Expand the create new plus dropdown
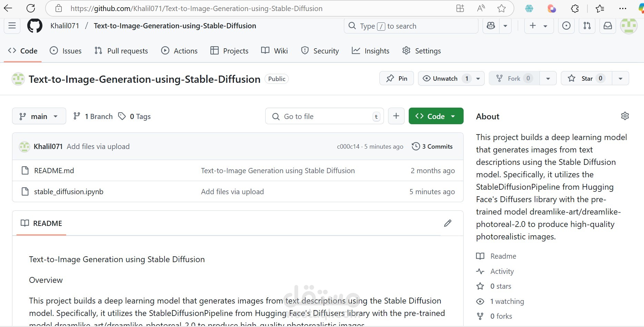644x327 pixels. [539, 26]
